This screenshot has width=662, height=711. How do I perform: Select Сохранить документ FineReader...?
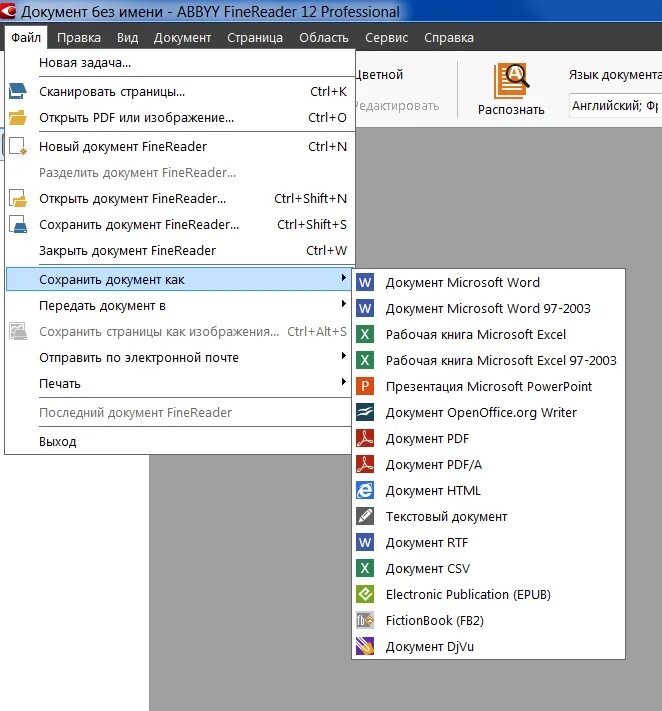click(179, 224)
